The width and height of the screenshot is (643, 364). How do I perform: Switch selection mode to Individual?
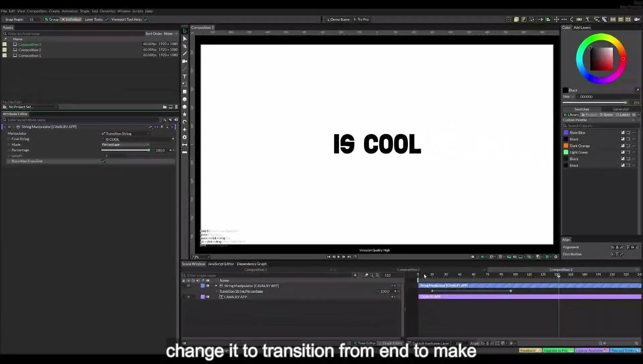pyautogui.click(x=71, y=19)
